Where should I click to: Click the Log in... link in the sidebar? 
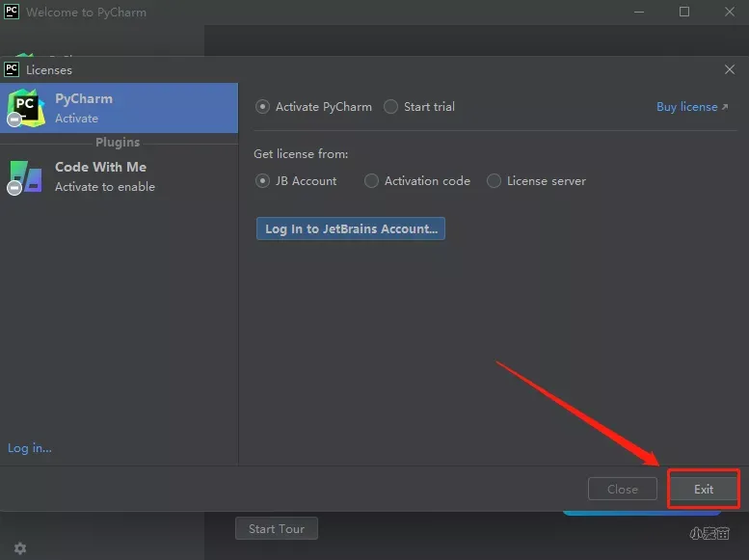30,448
